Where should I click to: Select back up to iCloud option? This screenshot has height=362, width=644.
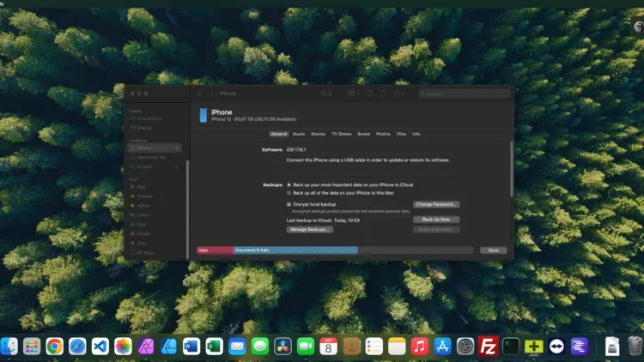[289, 184]
